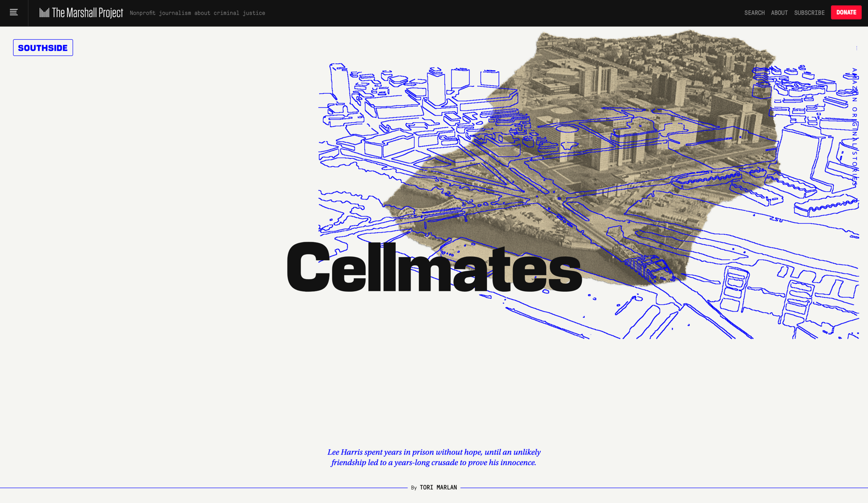This screenshot has height=503, width=868.
Task: Open the hamburger navigation menu
Action: click(x=14, y=13)
